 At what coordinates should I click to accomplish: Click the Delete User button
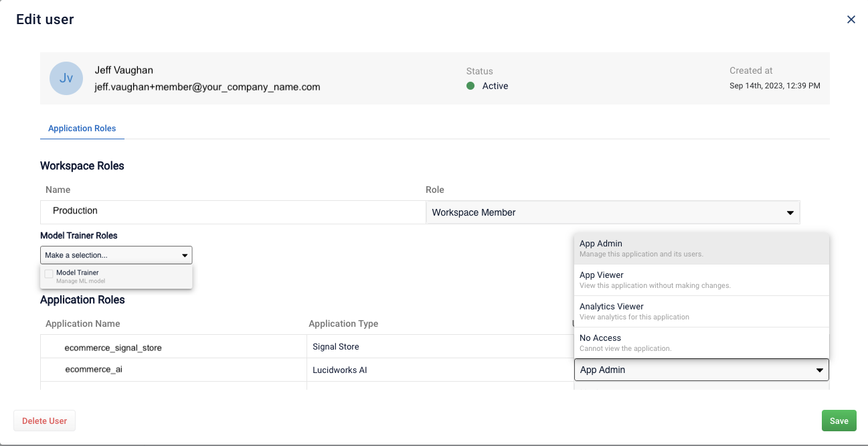45,421
